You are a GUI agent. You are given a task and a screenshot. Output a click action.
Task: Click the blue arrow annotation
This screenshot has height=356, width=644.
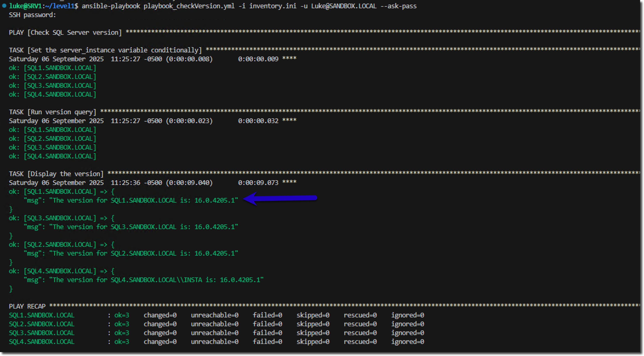(280, 198)
